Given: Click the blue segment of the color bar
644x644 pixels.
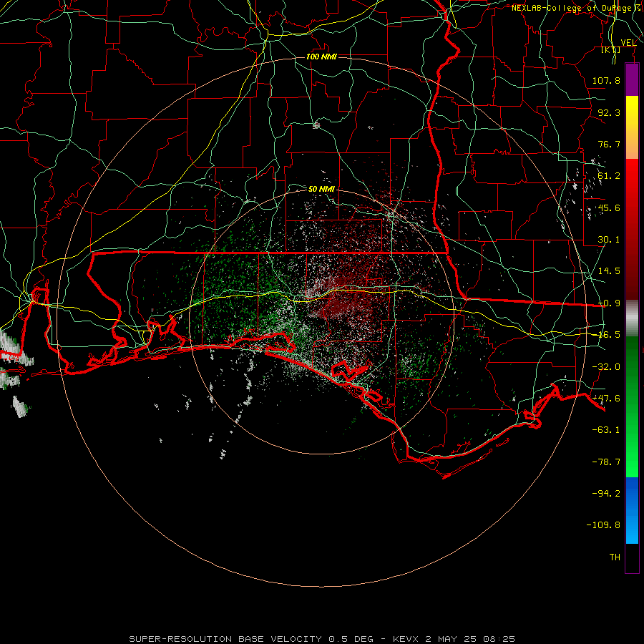Looking at the screenshot, I should coord(632,510).
